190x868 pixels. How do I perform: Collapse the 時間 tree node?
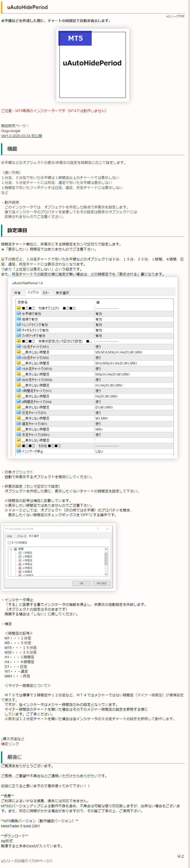11,549
